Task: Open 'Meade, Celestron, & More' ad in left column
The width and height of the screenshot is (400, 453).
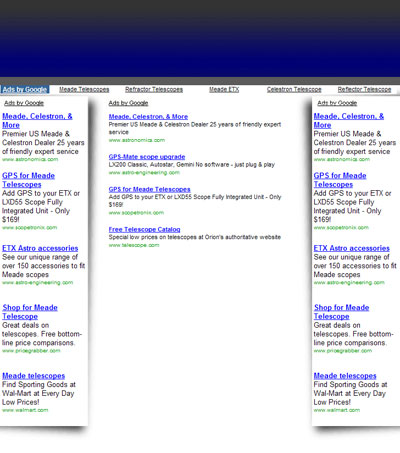Action: coord(37,121)
